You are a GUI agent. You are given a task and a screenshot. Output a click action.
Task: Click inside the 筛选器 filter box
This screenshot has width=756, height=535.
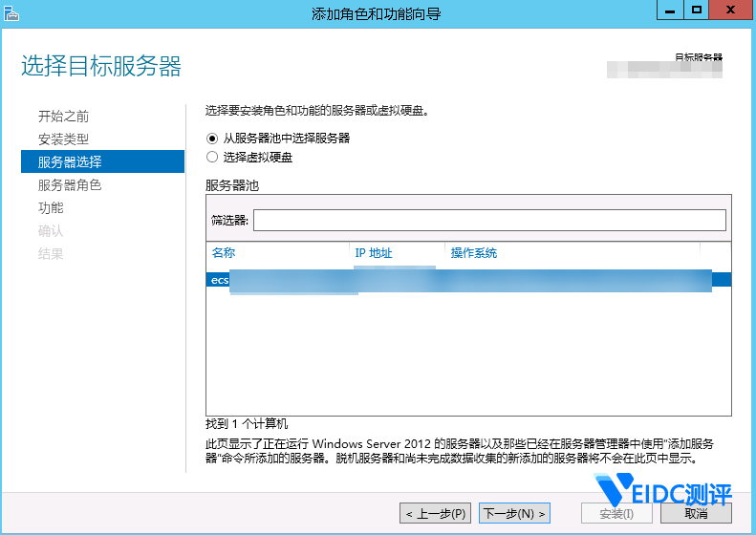489,221
